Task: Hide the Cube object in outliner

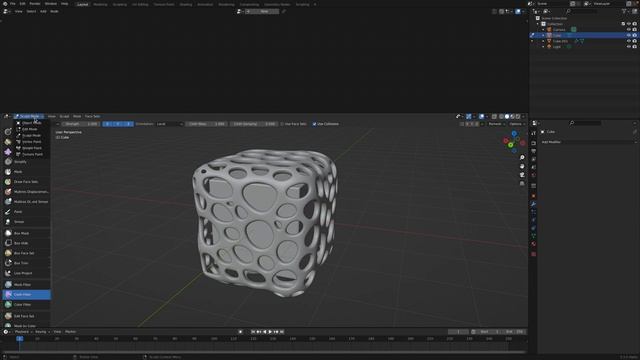Action: tap(629, 35)
